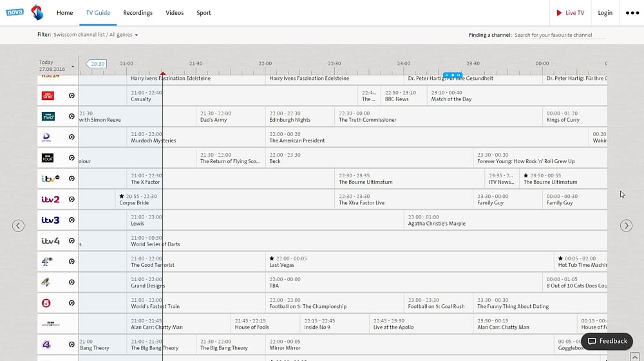The image size is (644, 361).
Task: Click replay icon for ITV4
Action: tap(71, 241)
